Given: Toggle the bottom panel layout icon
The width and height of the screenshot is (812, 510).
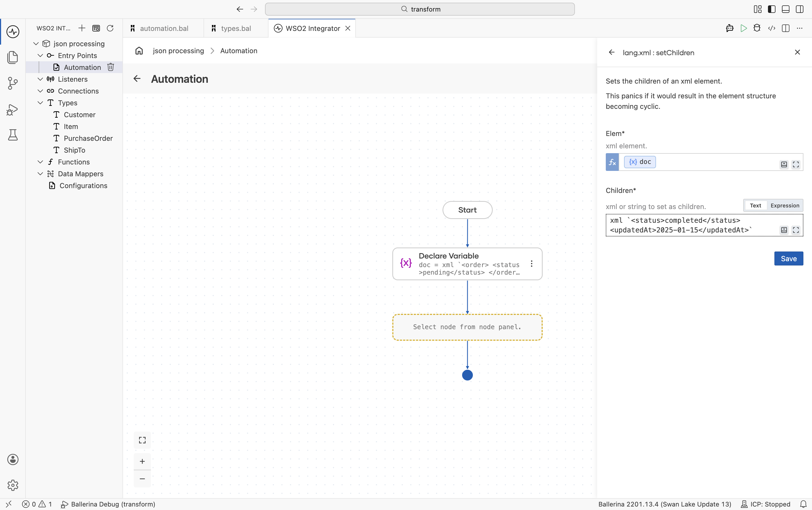Looking at the screenshot, I should tap(786, 9).
